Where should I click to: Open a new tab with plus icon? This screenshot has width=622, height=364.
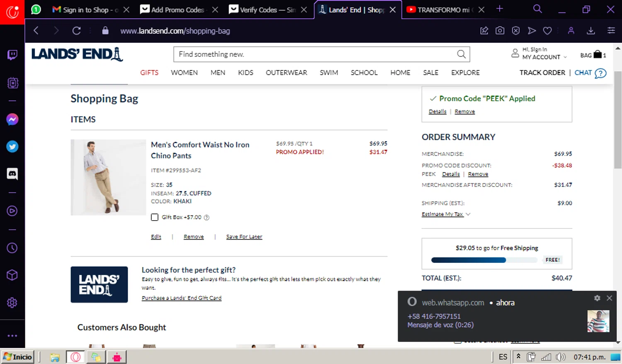click(500, 9)
